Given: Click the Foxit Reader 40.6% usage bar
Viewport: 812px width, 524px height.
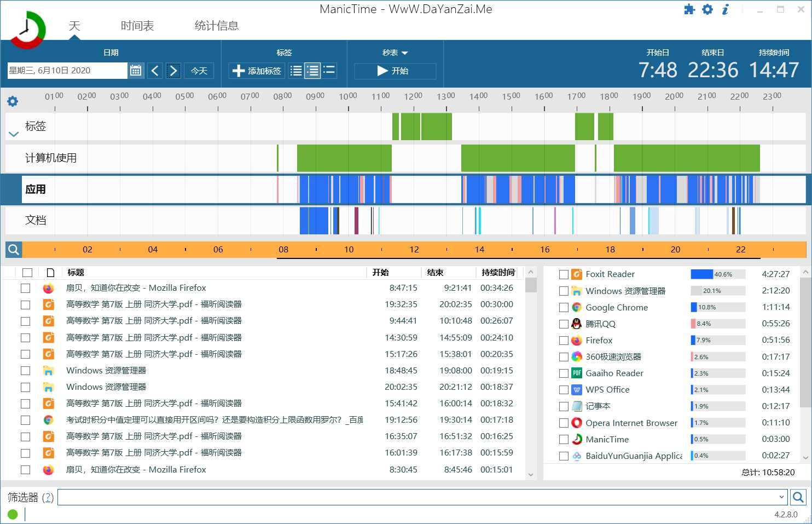Looking at the screenshot, I should pos(718,274).
